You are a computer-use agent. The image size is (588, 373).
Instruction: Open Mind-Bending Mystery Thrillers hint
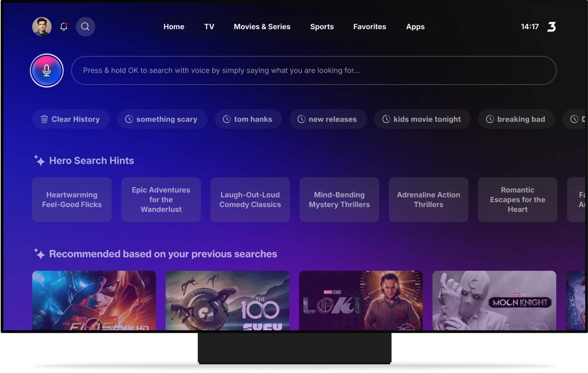(339, 200)
